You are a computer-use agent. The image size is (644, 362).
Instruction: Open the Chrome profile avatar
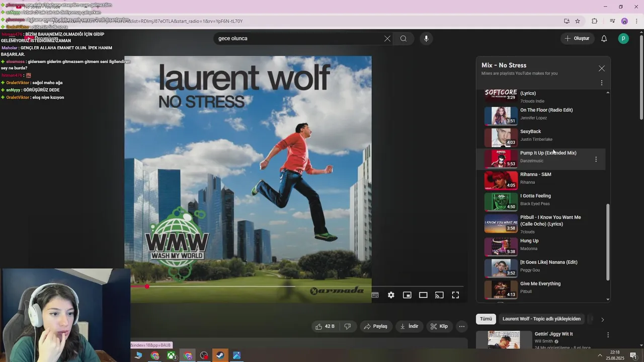pyautogui.click(x=624, y=21)
